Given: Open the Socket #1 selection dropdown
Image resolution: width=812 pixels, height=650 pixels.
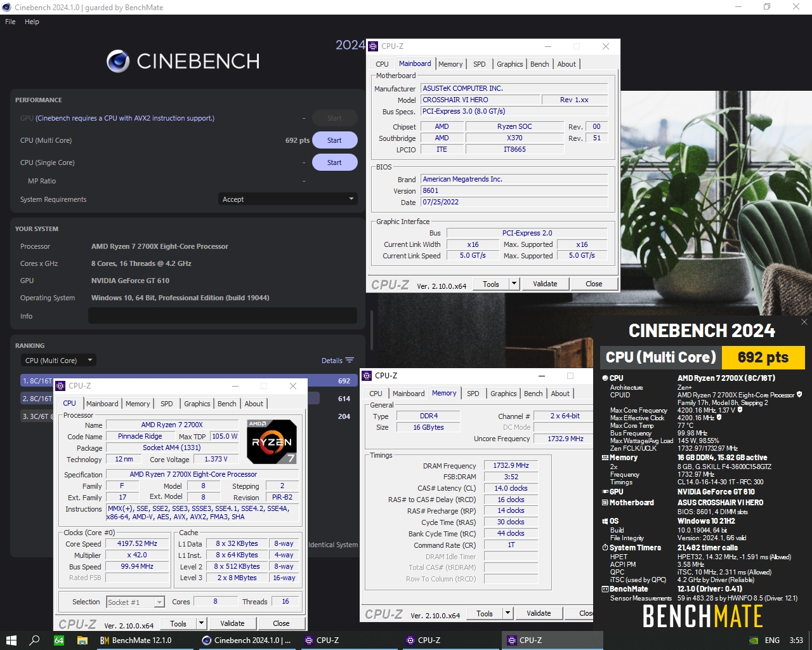Looking at the screenshot, I should click(135, 602).
